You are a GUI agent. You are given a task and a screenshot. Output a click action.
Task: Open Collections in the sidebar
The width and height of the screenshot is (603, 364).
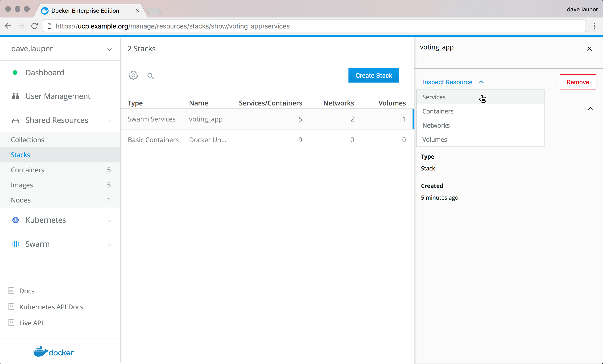tap(27, 140)
